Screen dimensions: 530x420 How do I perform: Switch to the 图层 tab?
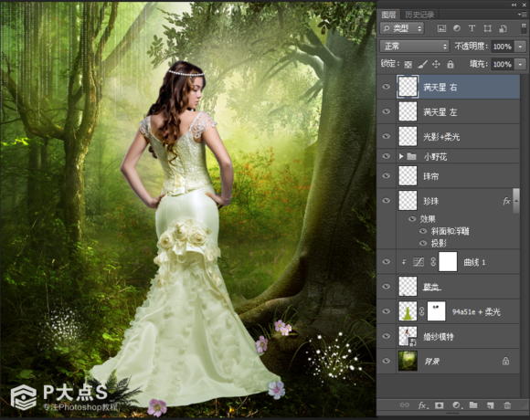[x=388, y=15]
